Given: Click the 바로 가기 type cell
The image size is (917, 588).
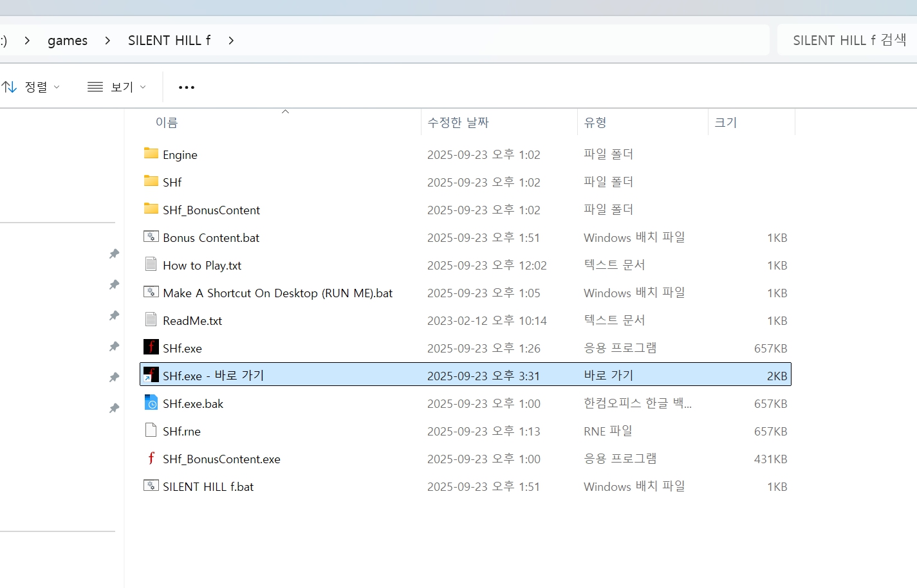Looking at the screenshot, I should [608, 376].
